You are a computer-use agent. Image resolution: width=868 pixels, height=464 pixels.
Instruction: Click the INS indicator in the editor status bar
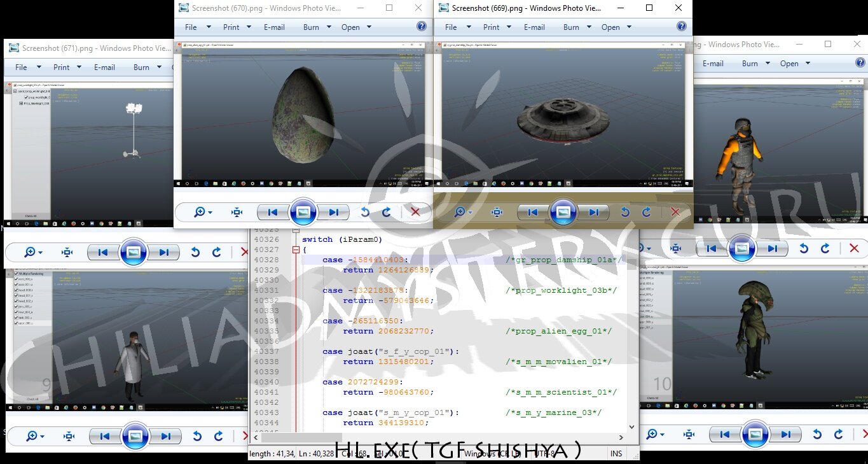(x=616, y=454)
